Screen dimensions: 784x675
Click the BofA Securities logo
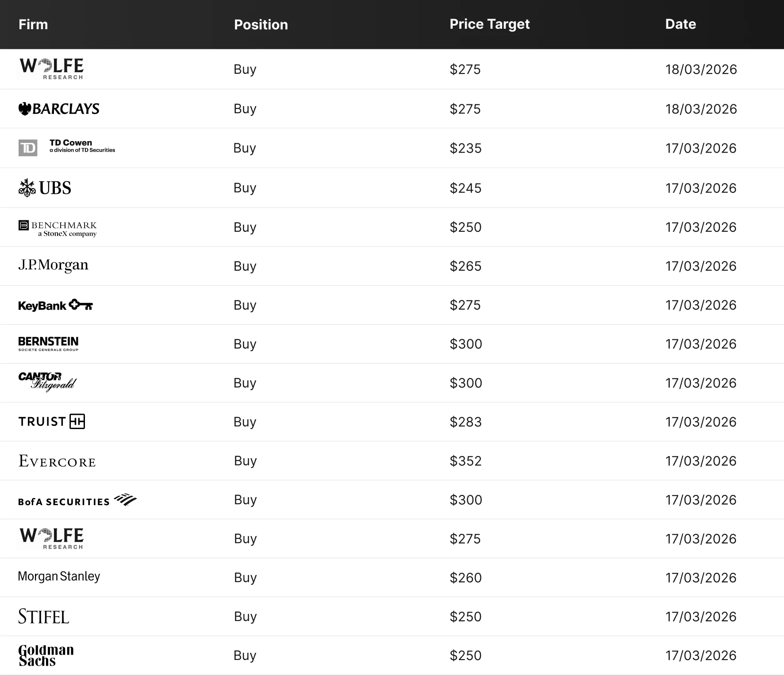[x=77, y=500]
